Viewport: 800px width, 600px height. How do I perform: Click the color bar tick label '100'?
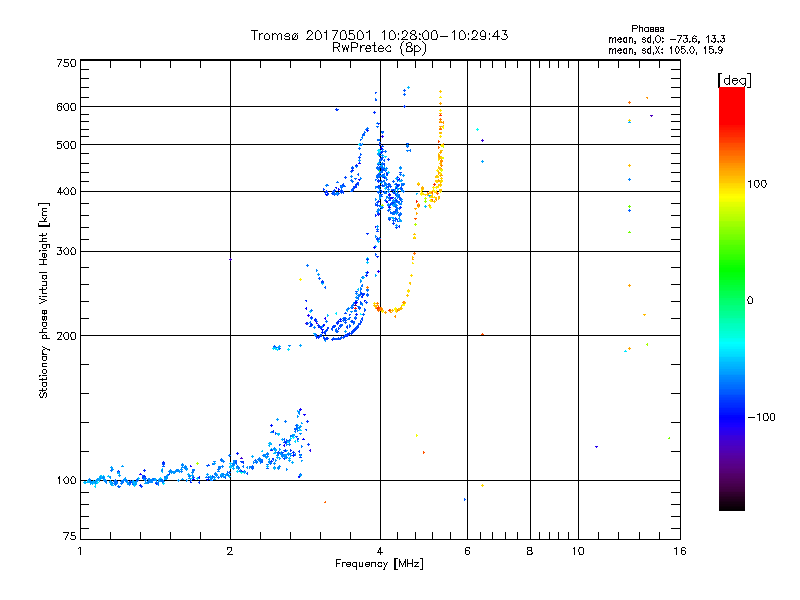point(757,184)
